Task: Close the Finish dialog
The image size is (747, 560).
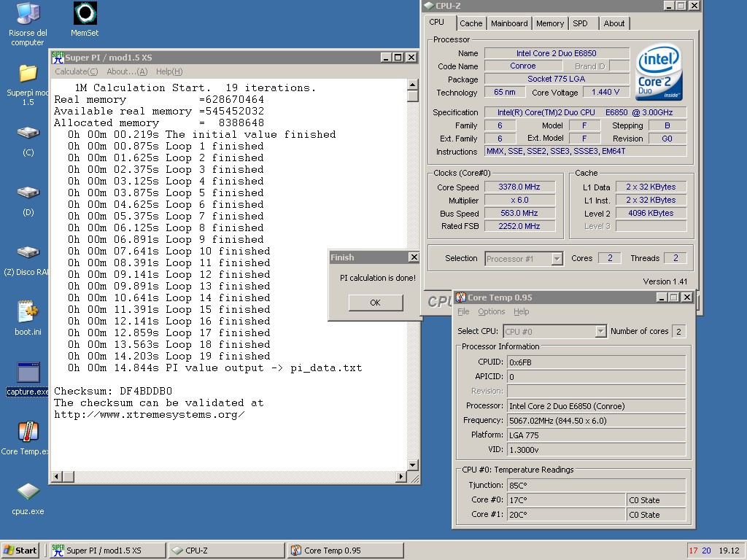Action: (414, 257)
